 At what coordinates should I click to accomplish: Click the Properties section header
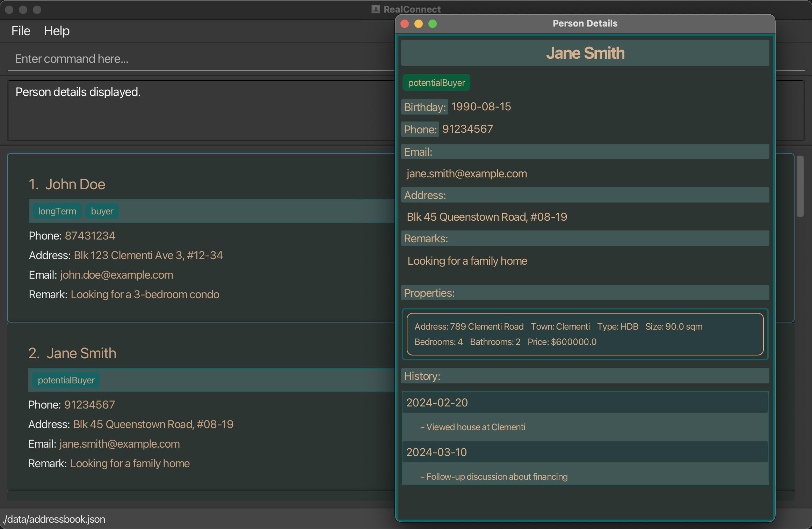tap(585, 293)
